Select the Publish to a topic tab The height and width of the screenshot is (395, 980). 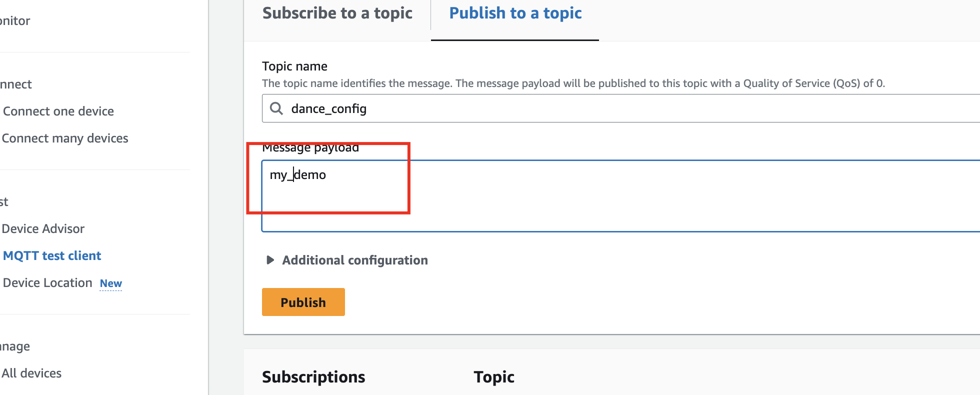click(515, 13)
